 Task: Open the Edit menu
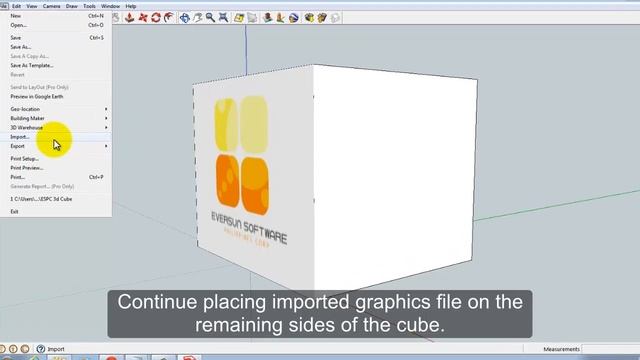click(16, 6)
